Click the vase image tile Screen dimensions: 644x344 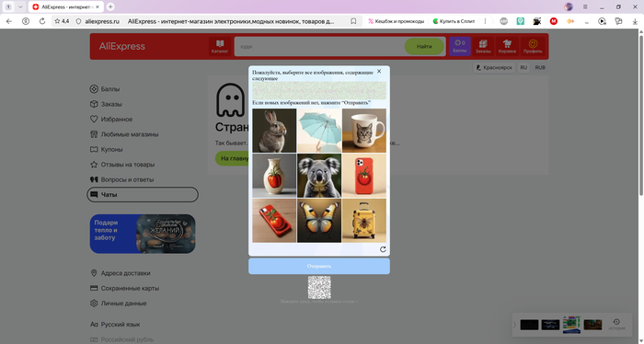pos(274,176)
